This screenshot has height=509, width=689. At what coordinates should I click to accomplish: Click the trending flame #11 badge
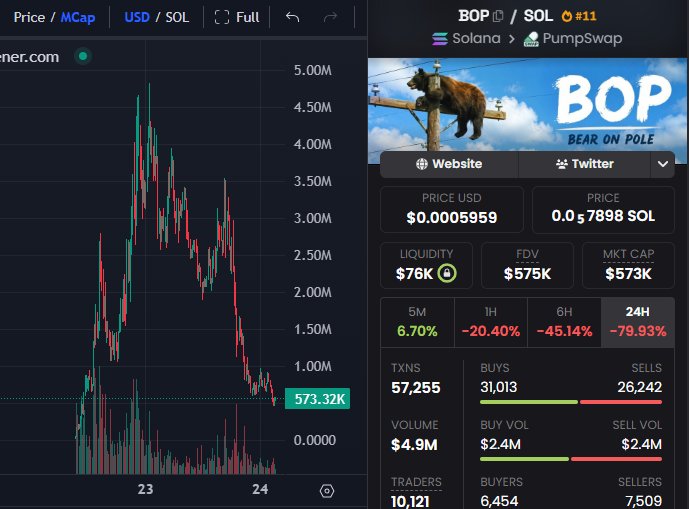tap(579, 16)
